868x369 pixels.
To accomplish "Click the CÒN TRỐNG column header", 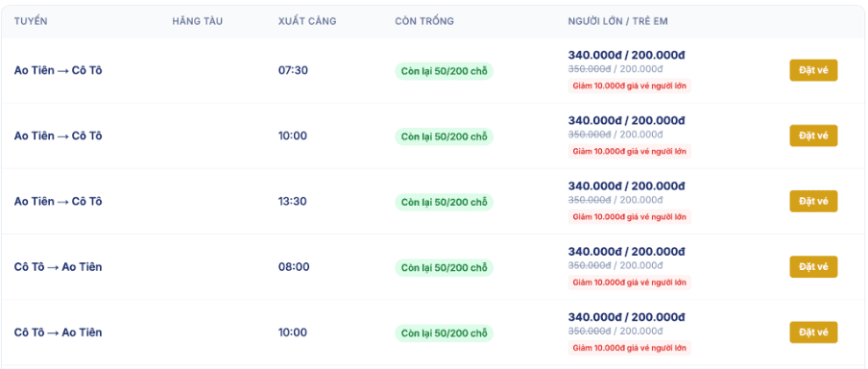I will click(424, 21).
